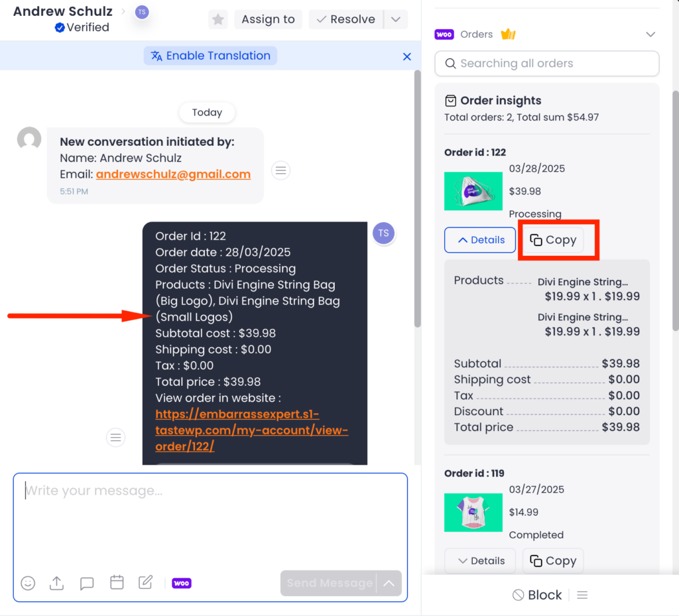Upload a file attachment to the conversation
The image size is (679, 616).
(x=56, y=583)
